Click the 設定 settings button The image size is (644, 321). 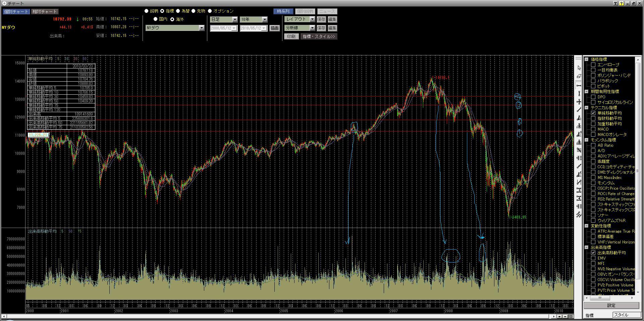(x=611, y=306)
